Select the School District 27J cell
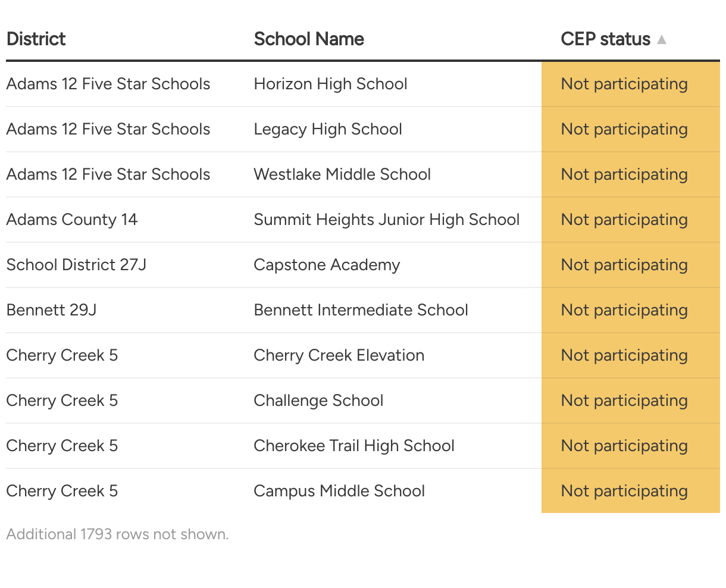Viewport: 726px width, 588px height. click(x=76, y=265)
